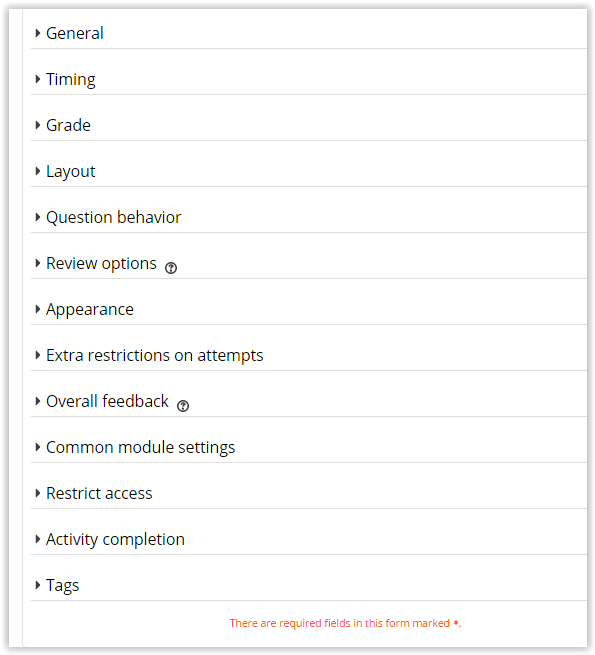Open the help icon beside Overall feedback
The image size is (595, 655).
(183, 406)
